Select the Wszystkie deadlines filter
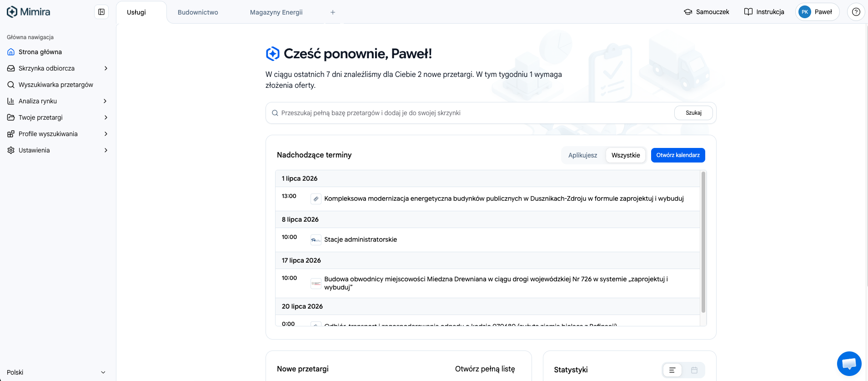 pyautogui.click(x=626, y=155)
